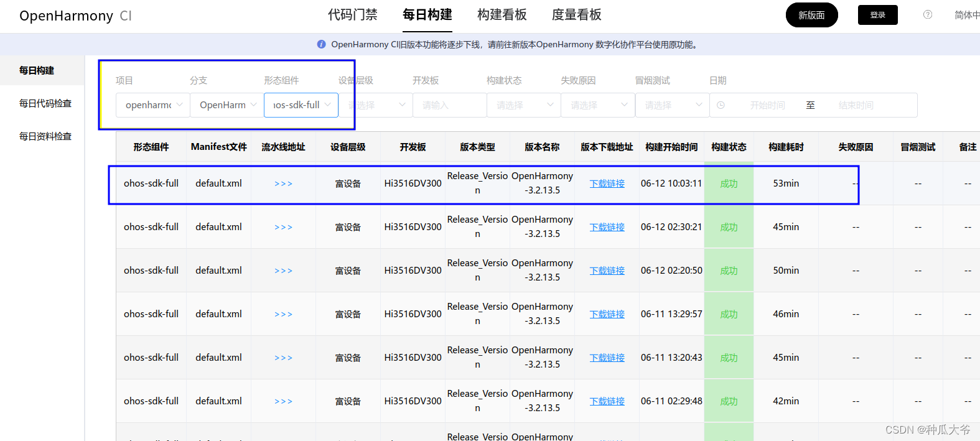Image resolution: width=980 pixels, height=441 pixels.
Task: Open pipeline >>> link for 06-12 10:03:11 build
Action: (x=283, y=183)
